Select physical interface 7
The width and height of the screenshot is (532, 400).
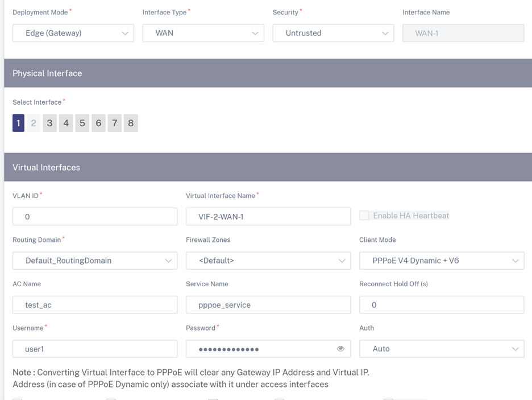[115, 123]
